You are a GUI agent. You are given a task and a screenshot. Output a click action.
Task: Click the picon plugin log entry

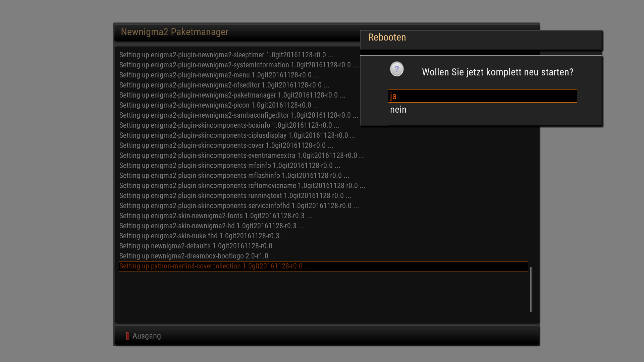point(219,105)
